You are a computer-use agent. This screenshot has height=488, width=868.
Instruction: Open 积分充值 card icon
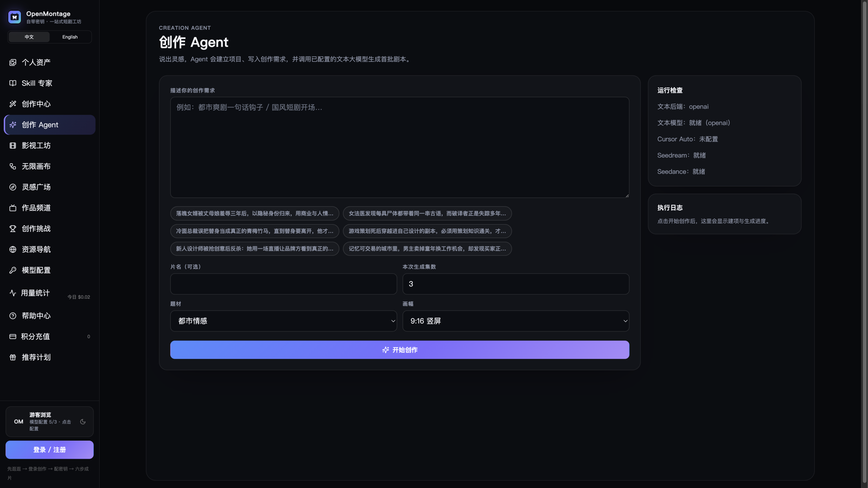coord(12,337)
